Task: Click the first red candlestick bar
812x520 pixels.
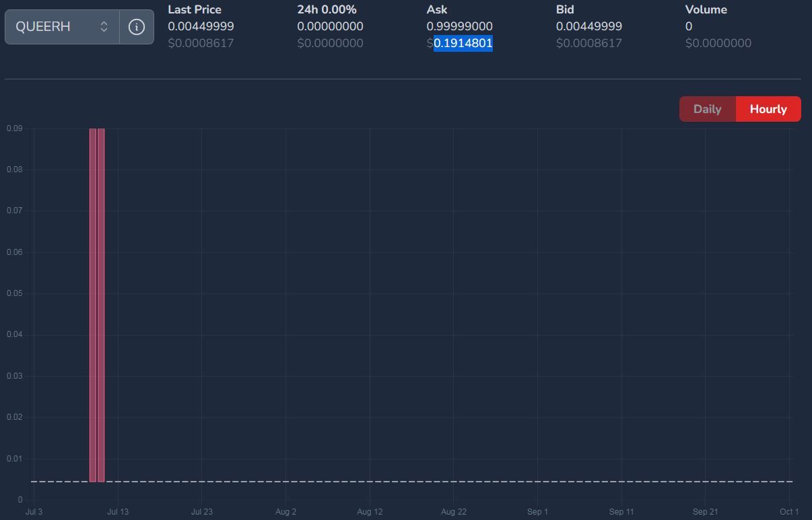Action: click(93, 305)
